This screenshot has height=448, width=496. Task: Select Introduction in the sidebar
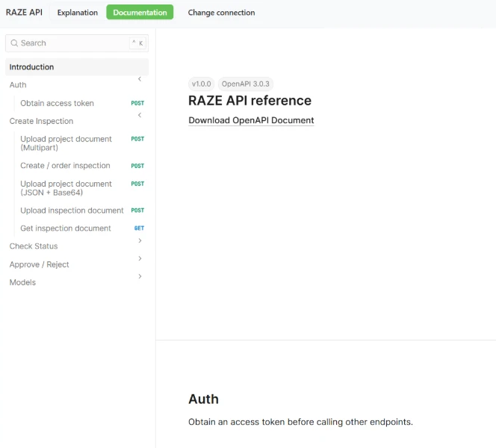77,67
